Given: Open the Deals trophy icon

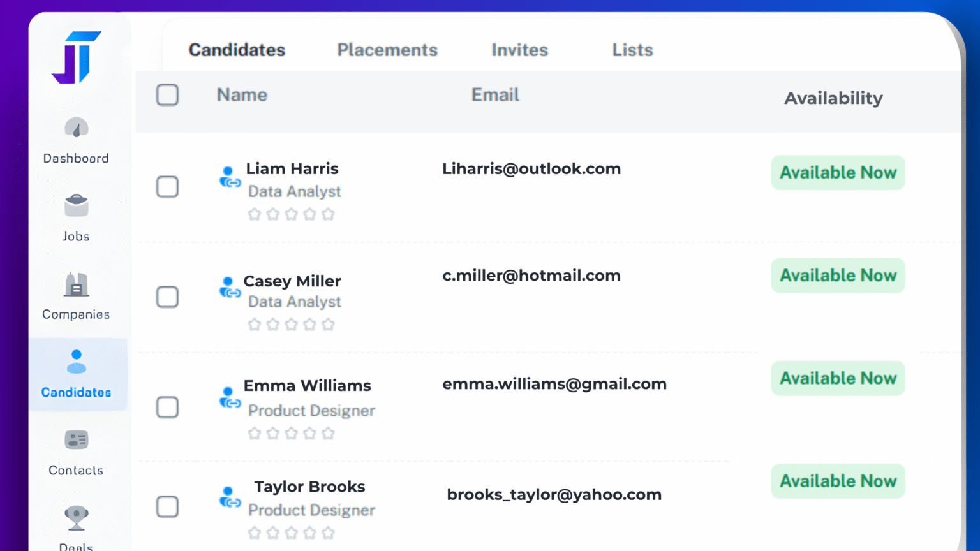Looking at the screenshot, I should click(x=77, y=517).
